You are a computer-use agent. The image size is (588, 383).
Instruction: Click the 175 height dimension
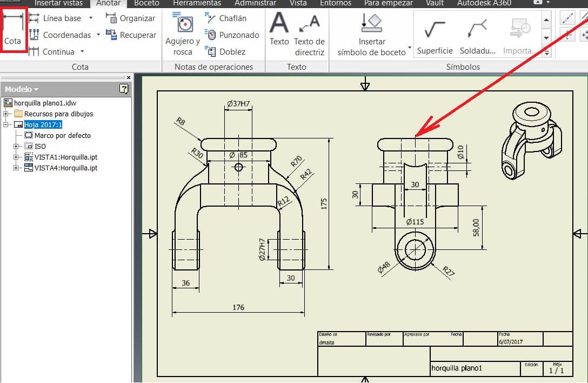coord(324,204)
